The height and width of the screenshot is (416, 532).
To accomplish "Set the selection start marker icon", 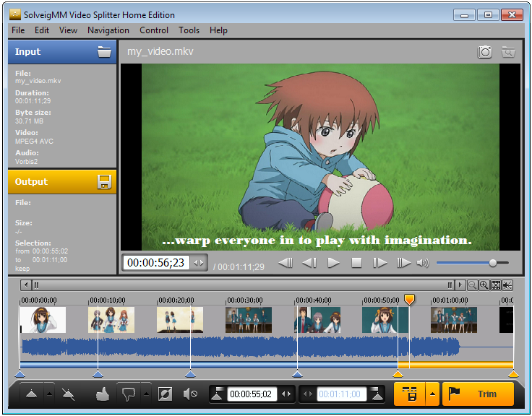I will pos(217,394).
